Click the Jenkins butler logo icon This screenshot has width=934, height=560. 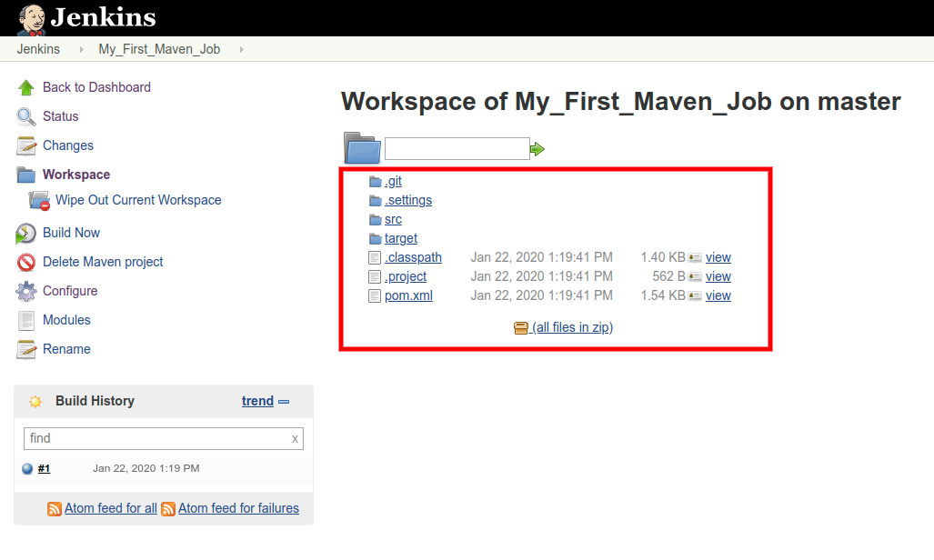pyautogui.click(x=32, y=19)
